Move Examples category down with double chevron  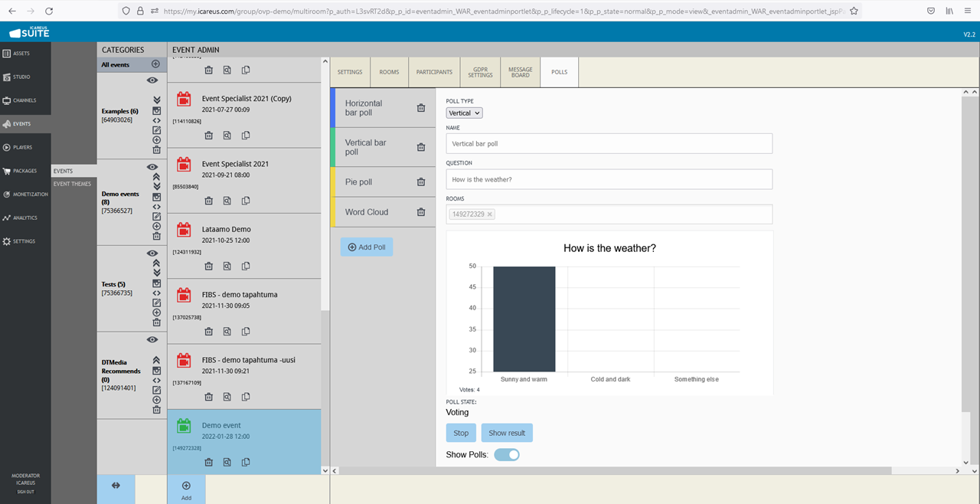click(x=156, y=100)
